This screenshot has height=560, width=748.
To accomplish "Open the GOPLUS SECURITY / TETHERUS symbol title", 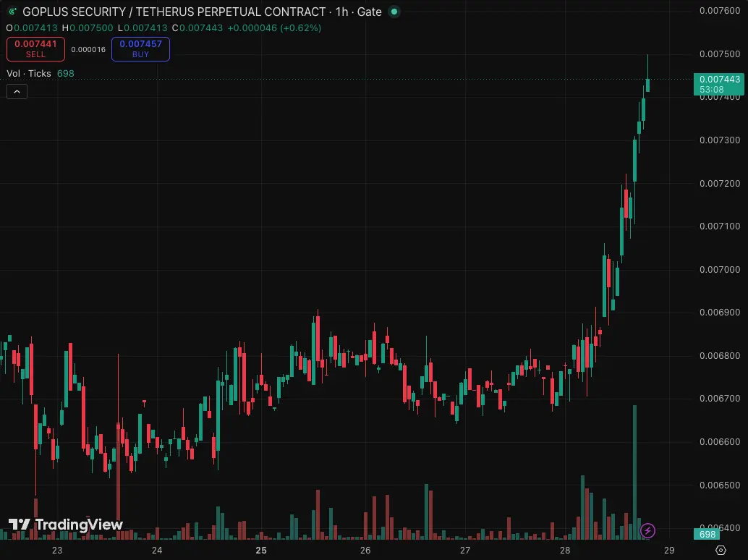I will click(203, 12).
